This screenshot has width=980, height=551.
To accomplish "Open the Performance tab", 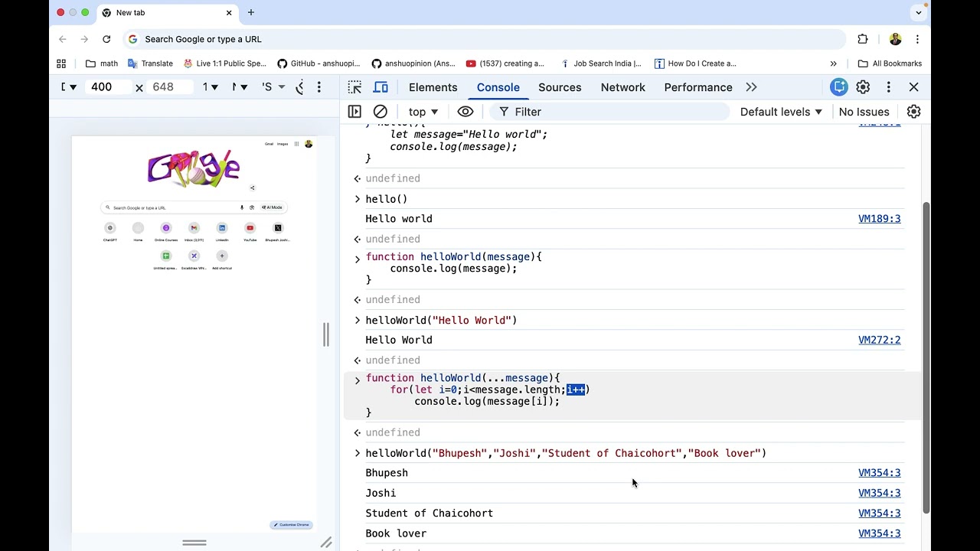I will click(698, 87).
